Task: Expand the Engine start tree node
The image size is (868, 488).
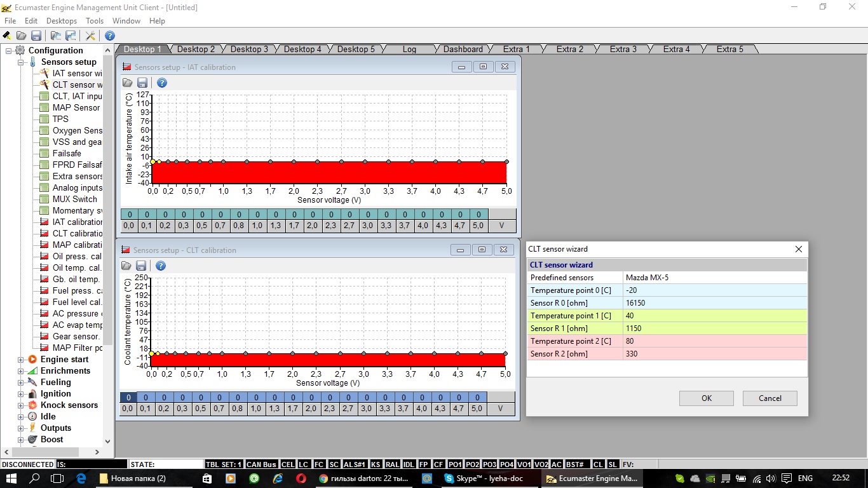Action: tap(21, 360)
